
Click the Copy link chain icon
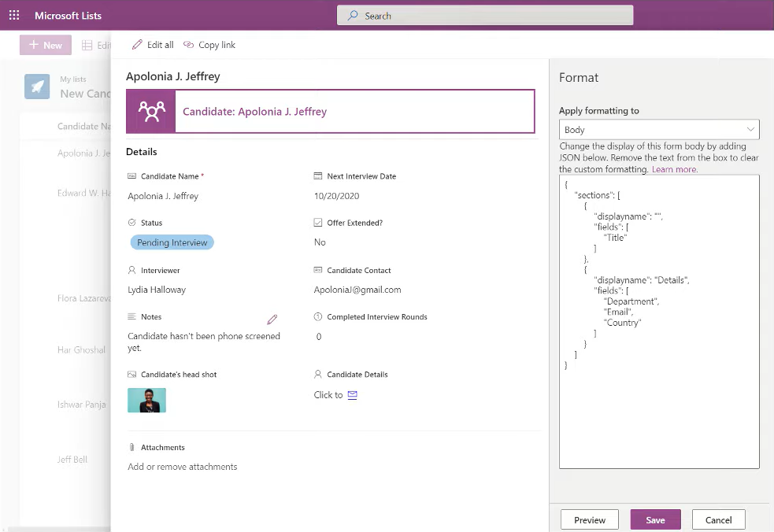[x=188, y=45]
